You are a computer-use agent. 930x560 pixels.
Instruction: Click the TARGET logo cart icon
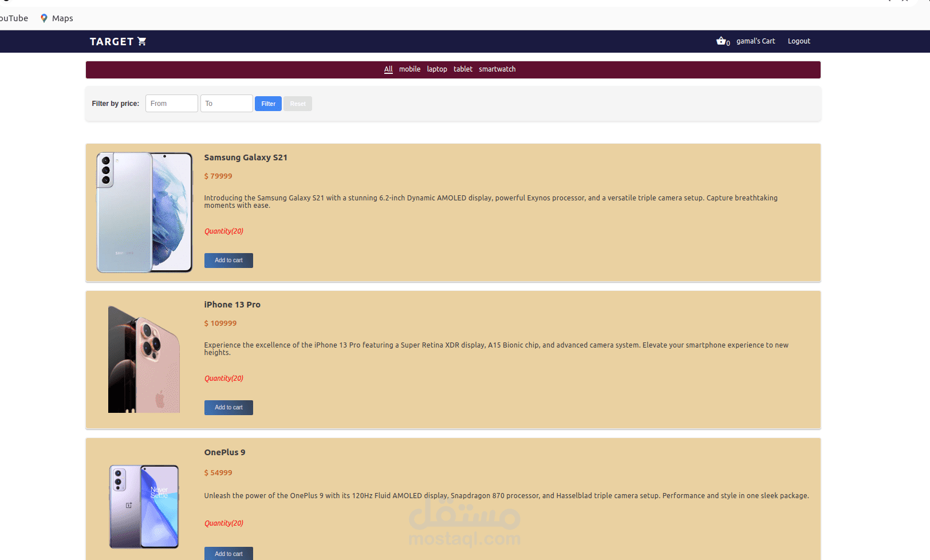142,41
